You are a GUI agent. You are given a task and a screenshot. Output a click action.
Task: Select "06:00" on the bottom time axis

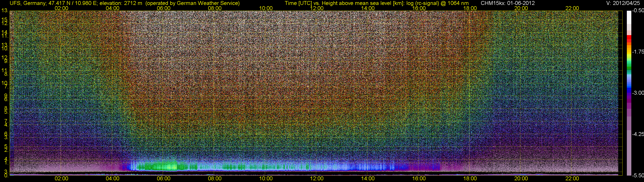tap(164, 179)
